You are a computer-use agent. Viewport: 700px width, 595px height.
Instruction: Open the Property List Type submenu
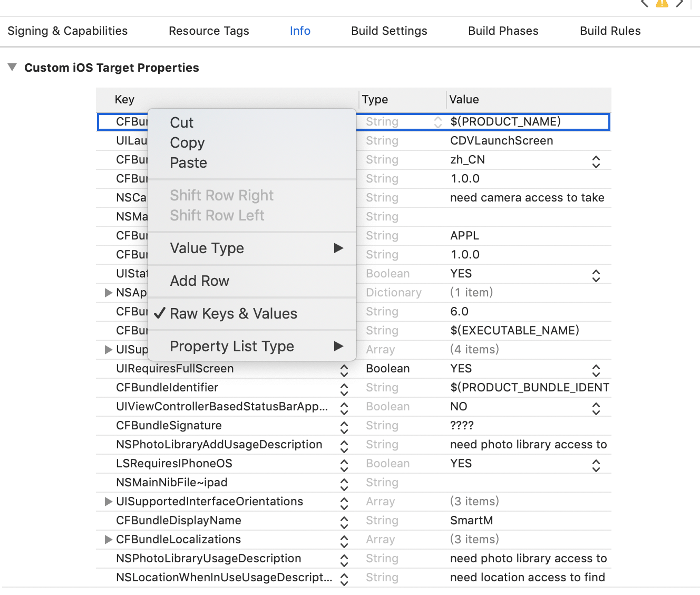(x=232, y=346)
